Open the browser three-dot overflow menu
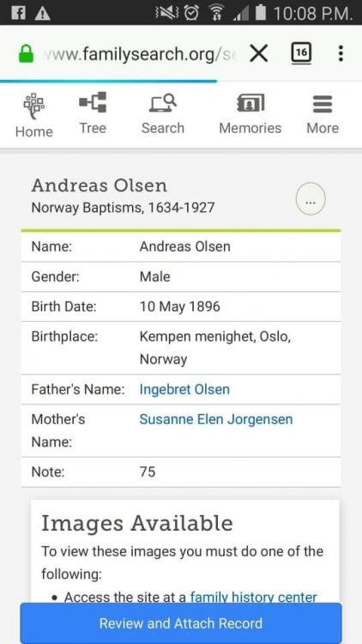This screenshot has height=644, width=362. click(x=341, y=53)
